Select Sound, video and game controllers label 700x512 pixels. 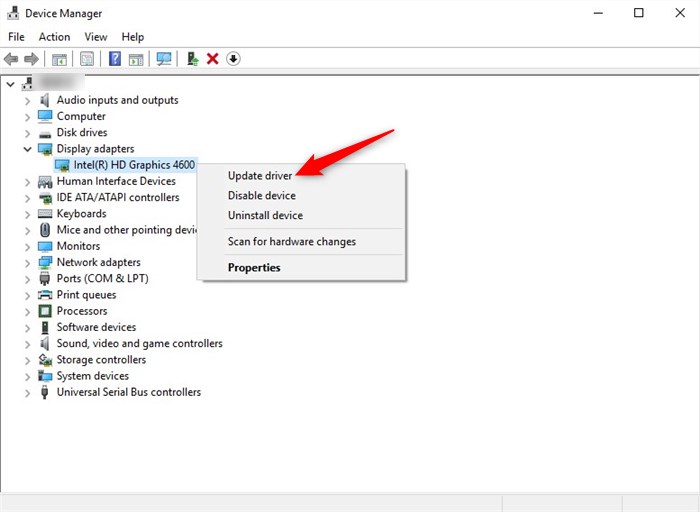click(x=139, y=343)
